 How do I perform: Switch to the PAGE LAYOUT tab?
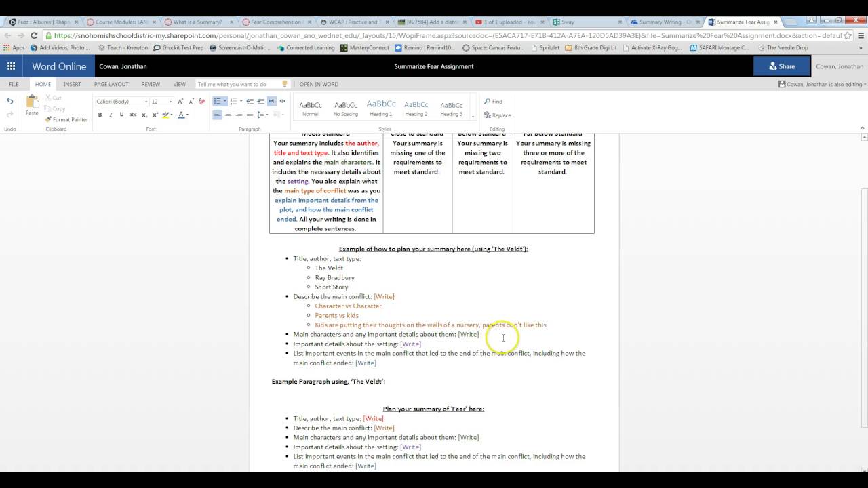[111, 84]
